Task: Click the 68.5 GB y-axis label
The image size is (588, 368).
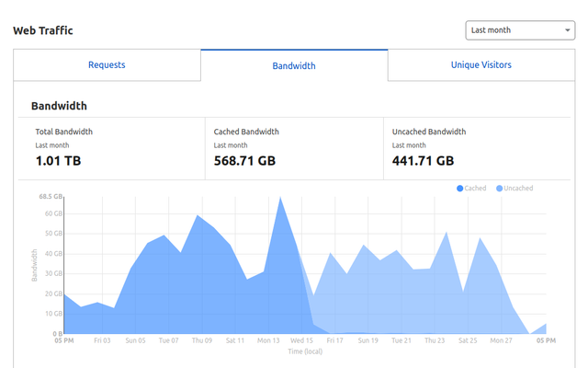Action: click(51, 196)
